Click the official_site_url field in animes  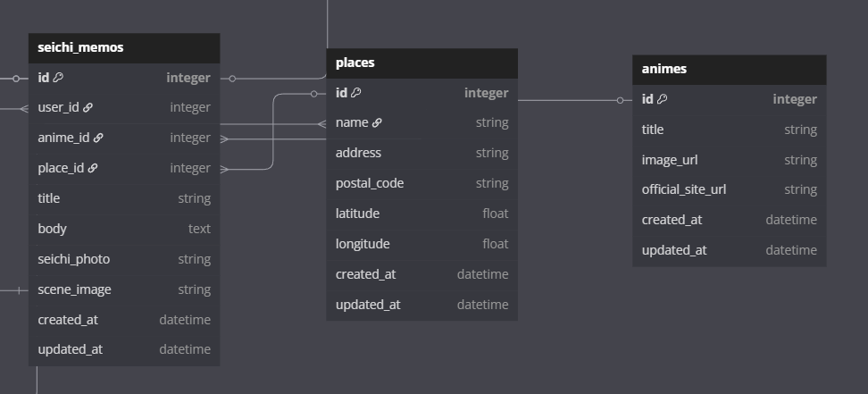point(729,189)
